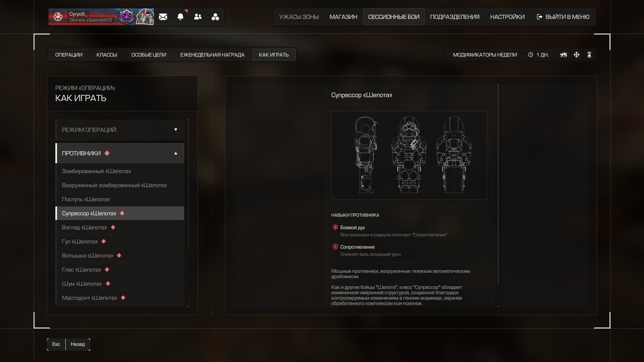Screen dimensions: 644x362
Task: Expand the РЕЖИМ ОПЕРАЦИЙ section
Action: click(120, 130)
